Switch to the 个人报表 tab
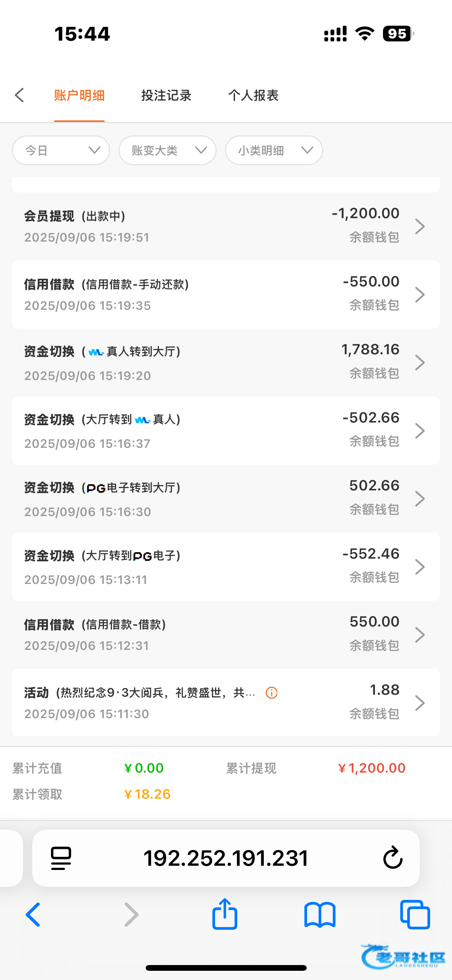This screenshot has width=452, height=980. tap(253, 95)
